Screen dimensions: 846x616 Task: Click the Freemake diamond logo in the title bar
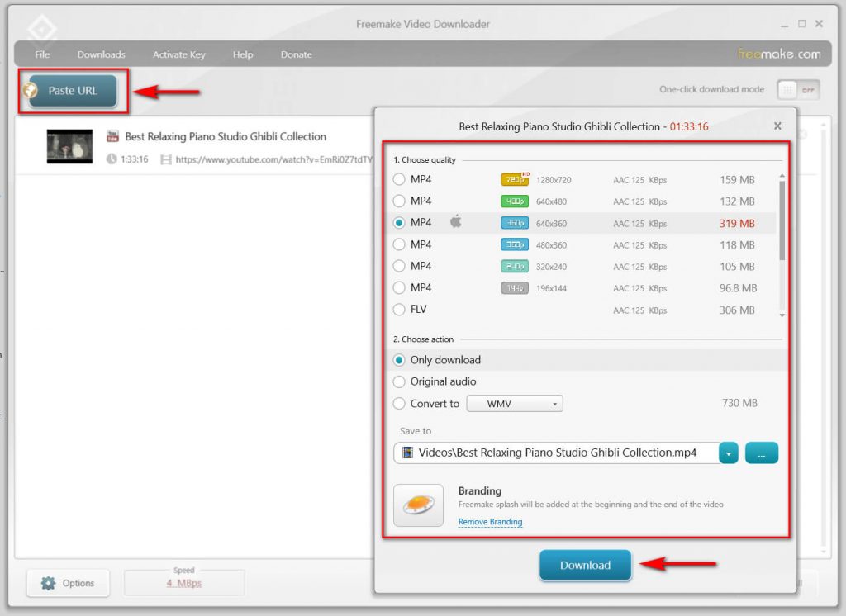tap(42, 28)
